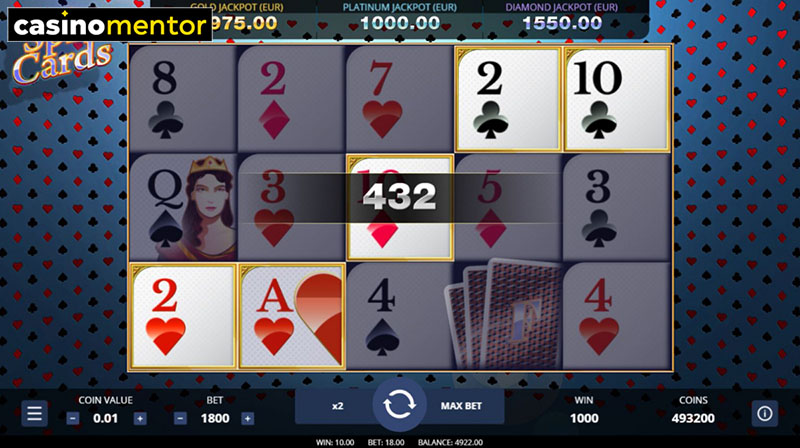Increase the coin value with plus
Viewport: 800px width, 448px height.
[x=140, y=418]
